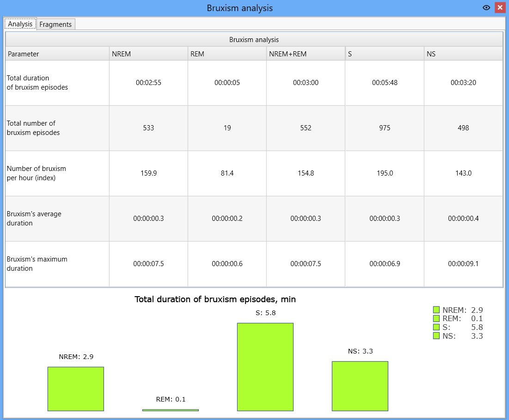The width and height of the screenshot is (509, 420).
Task: Click the eye icon in title bar
Action: coord(486,8)
